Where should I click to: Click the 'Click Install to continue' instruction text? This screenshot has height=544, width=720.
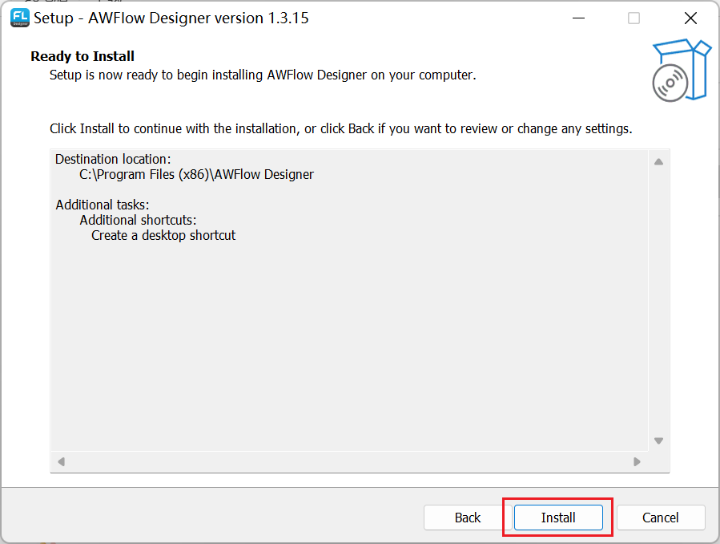(x=341, y=129)
